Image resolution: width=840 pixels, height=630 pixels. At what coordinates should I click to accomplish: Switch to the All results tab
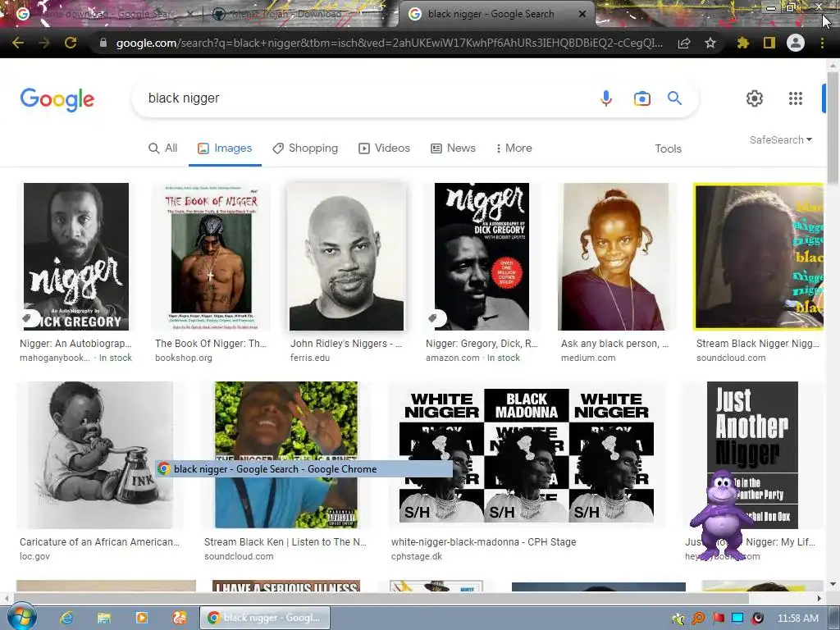pos(163,148)
